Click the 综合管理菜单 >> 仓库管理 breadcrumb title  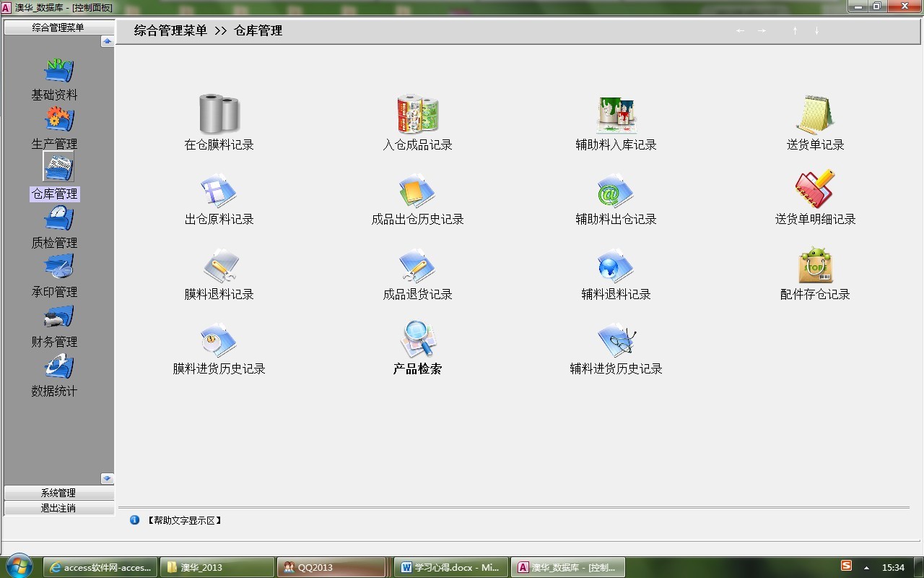208,30
